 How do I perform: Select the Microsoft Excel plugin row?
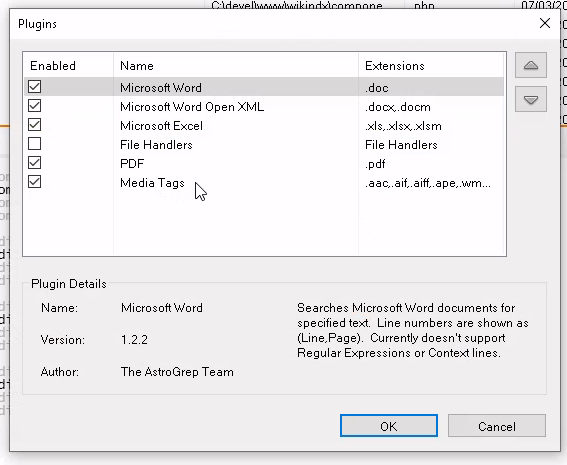coord(264,126)
